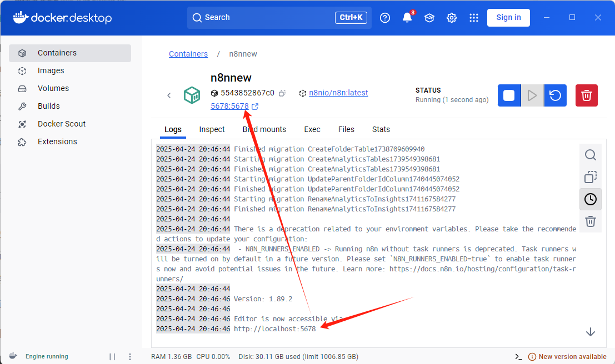Stop the n8nnew container

[509, 95]
